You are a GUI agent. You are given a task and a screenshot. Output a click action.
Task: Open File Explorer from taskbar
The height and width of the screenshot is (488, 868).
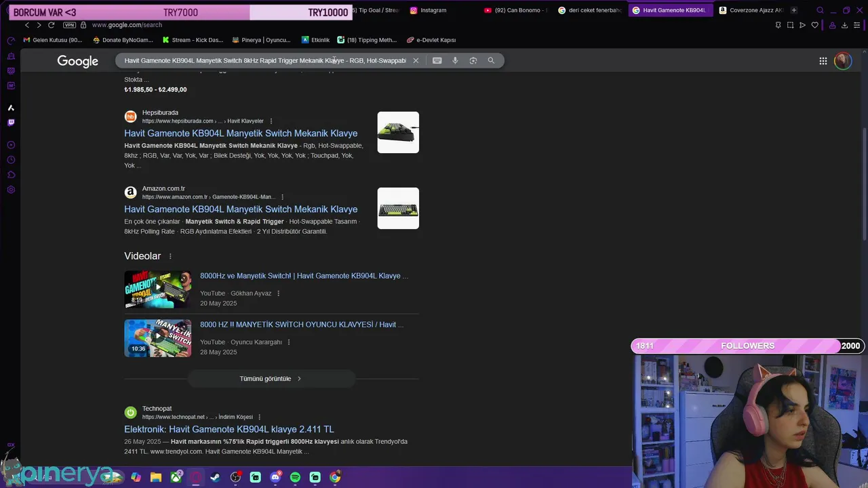[x=156, y=477]
